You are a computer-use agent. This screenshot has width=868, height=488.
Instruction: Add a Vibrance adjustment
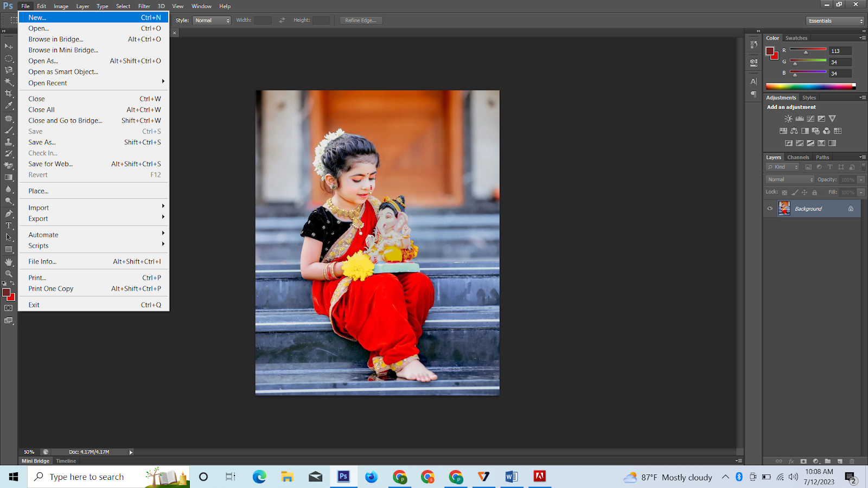[x=832, y=119]
